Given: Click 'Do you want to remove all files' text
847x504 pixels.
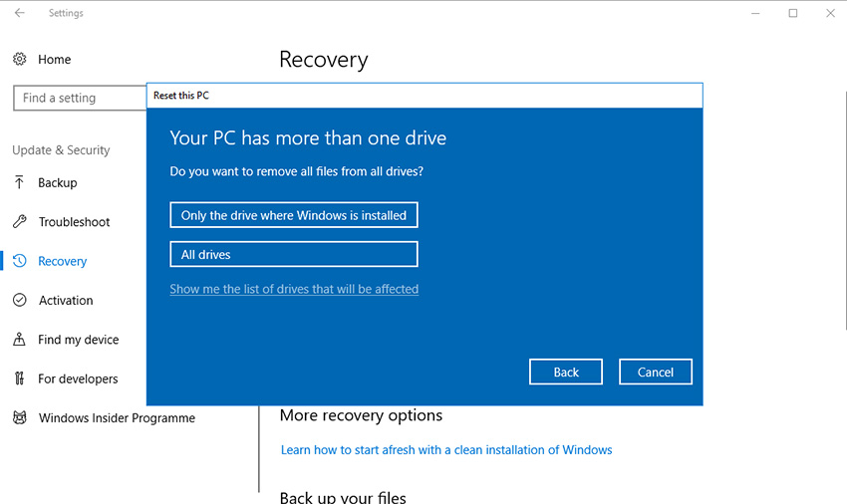Looking at the screenshot, I should (297, 171).
